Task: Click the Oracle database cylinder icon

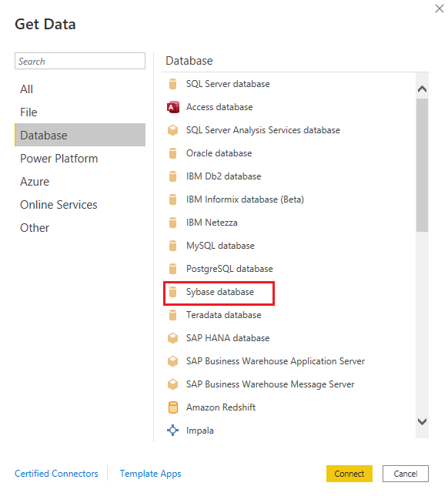Action: tap(172, 153)
